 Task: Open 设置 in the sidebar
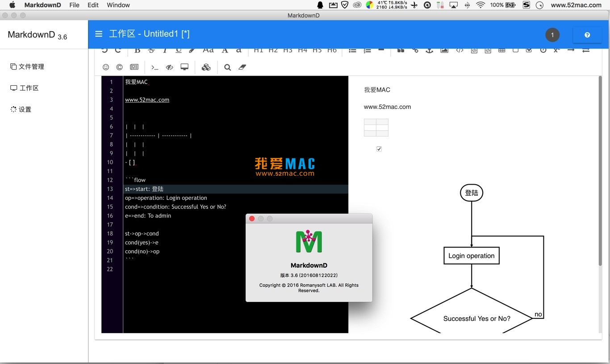pos(21,109)
